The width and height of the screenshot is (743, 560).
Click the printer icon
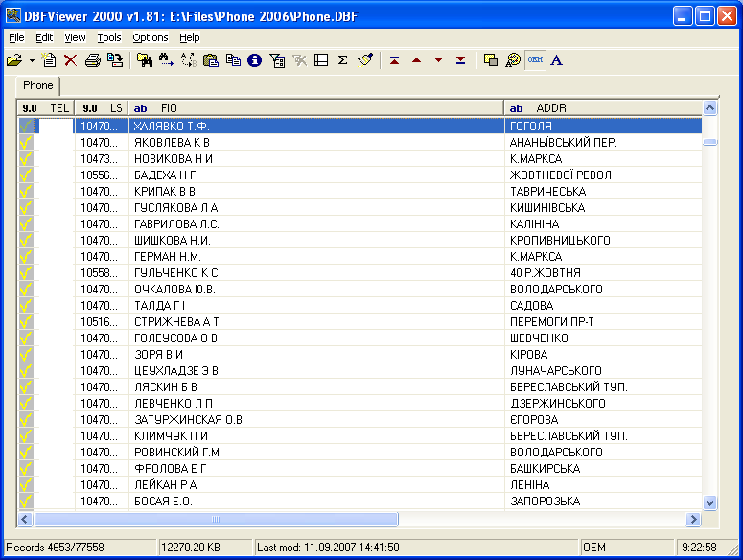pos(93,60)
